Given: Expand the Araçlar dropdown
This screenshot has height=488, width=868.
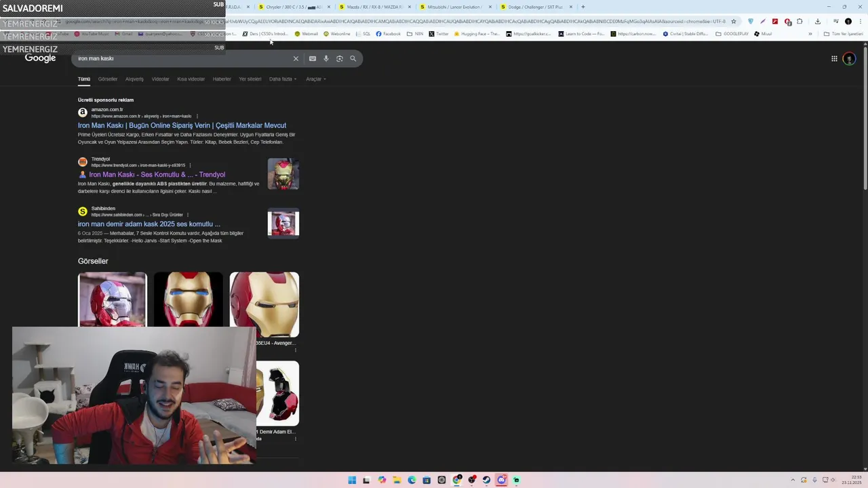Looking at the screenshot, I should click(x=316, y=79).
